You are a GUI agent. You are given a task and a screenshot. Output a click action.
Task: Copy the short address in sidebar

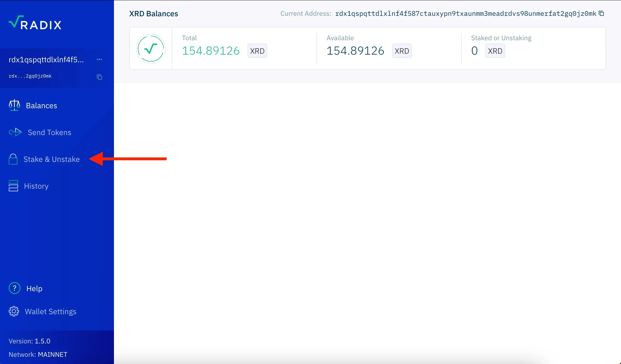[x=99, y=77]
